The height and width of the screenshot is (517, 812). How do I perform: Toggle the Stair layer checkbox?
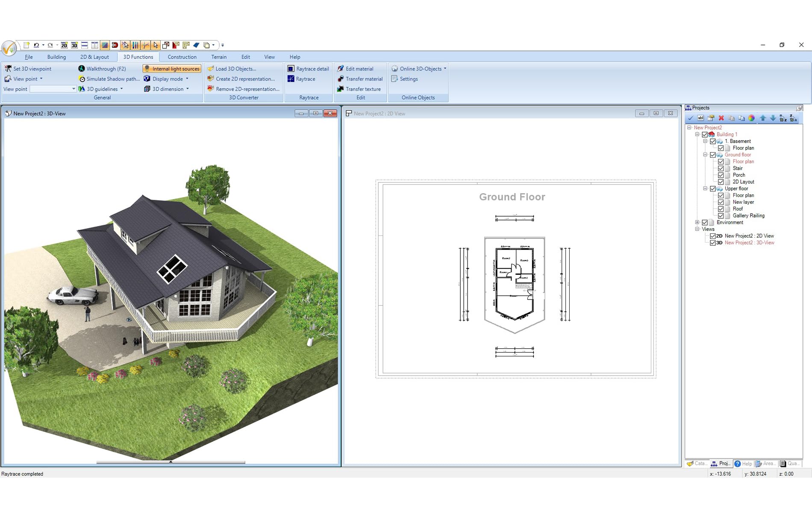[x=721, y=168]
